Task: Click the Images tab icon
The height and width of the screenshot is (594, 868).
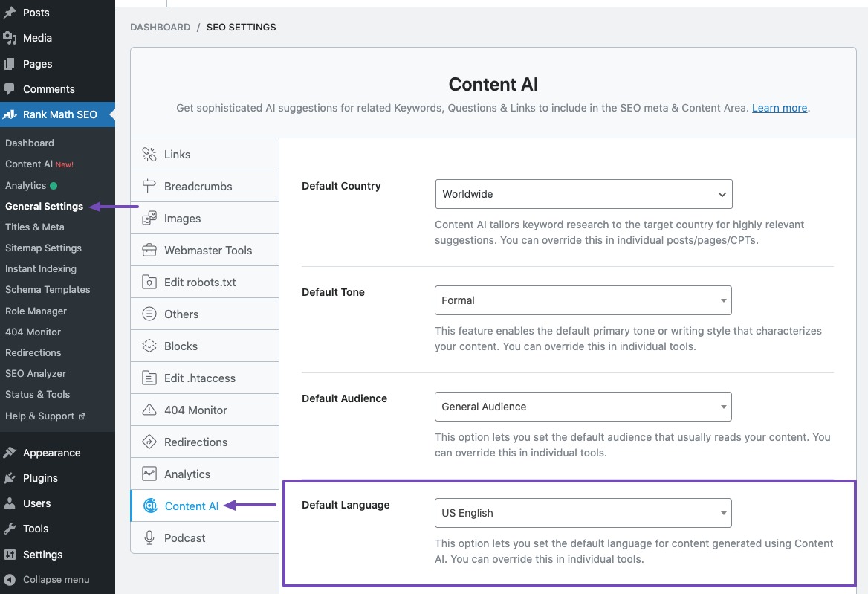Action: (x=149, y=219)
